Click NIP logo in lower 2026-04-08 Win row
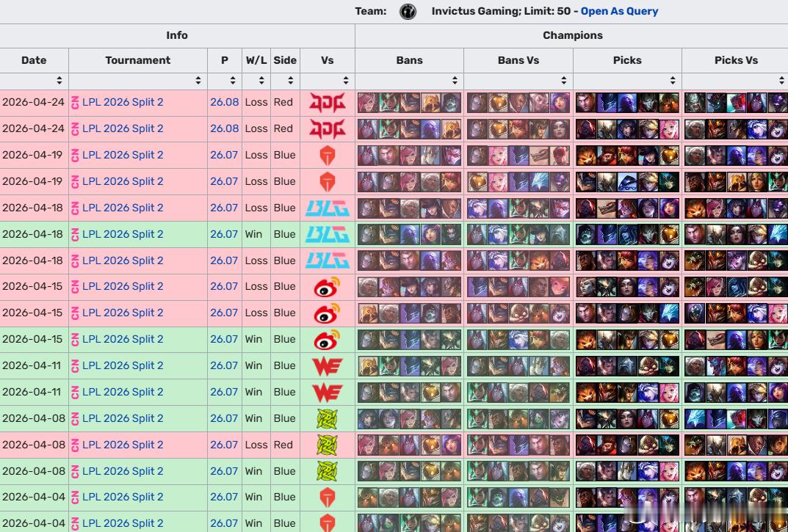 pos(327,472)
